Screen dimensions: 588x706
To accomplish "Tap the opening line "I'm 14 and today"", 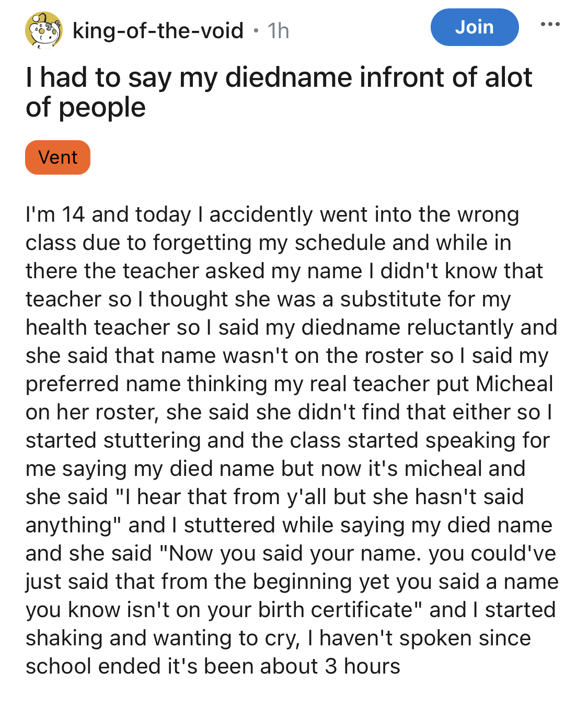I will tap(108, 214).
